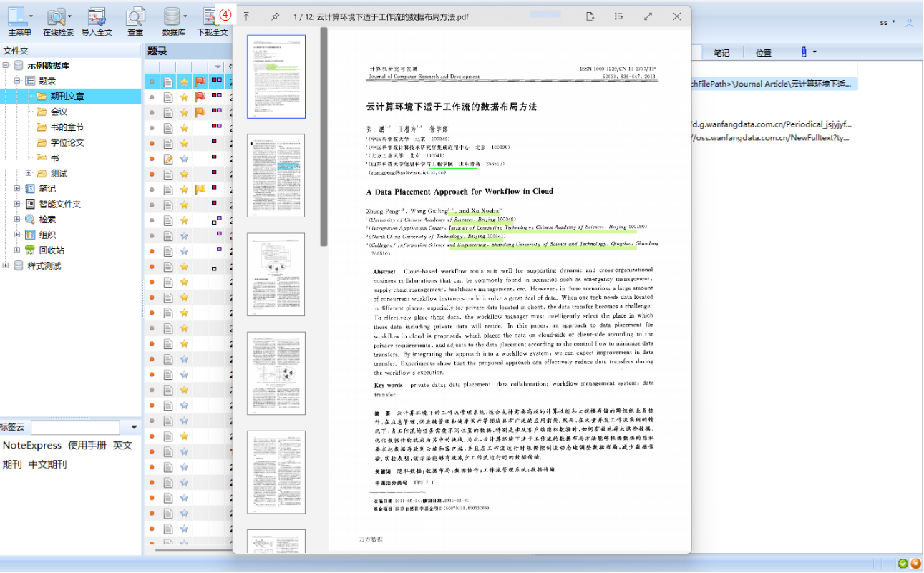The image size is (924, 573).
Task: Open the 主菜单 main menu button
Action: 19,21
